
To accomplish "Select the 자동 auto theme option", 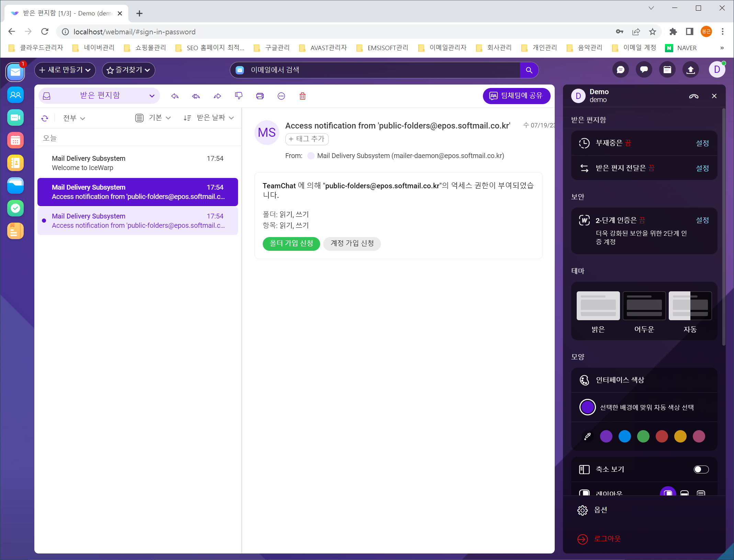I will [690, 306].
